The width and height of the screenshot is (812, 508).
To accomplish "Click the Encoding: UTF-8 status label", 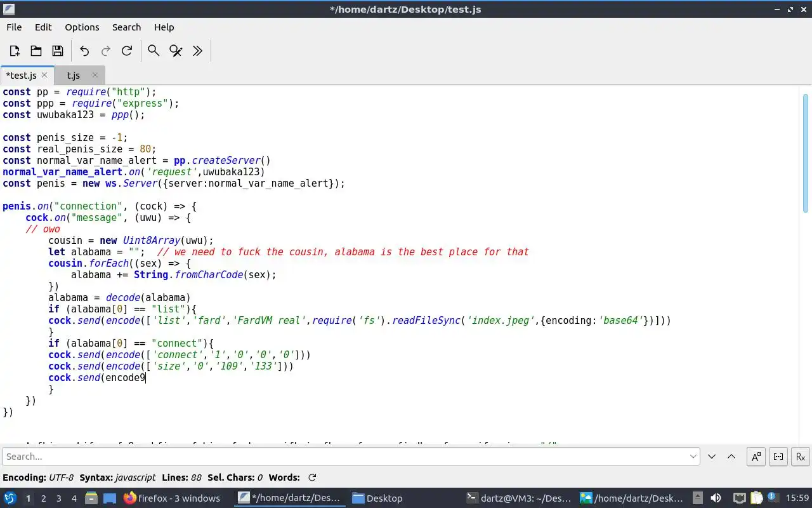I will (x=38, y=478).
